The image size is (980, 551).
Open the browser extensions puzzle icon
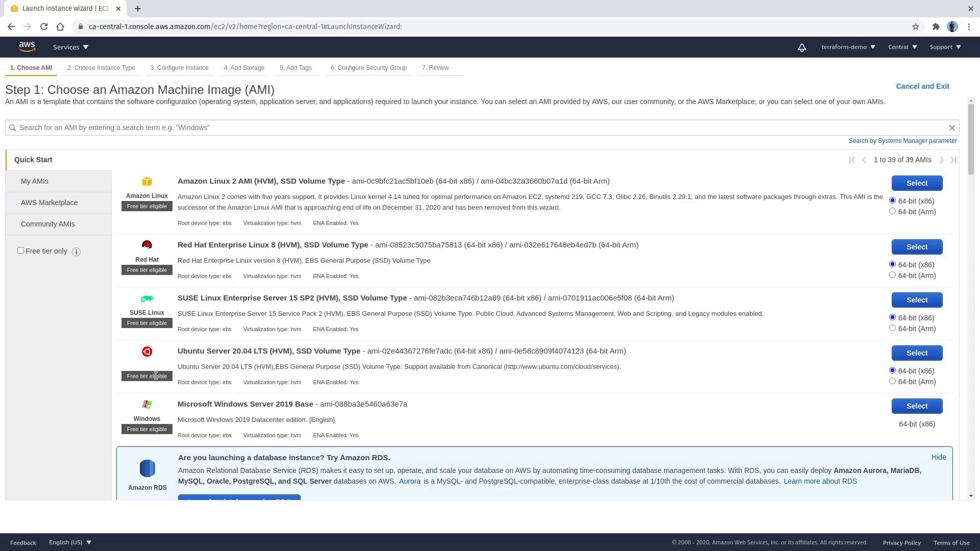[936, 27]
